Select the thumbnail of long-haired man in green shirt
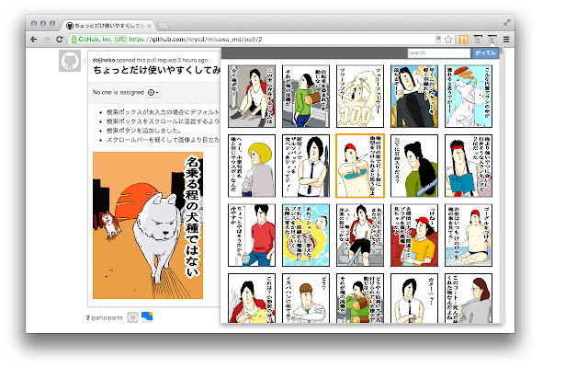 [x=414, y=166]
